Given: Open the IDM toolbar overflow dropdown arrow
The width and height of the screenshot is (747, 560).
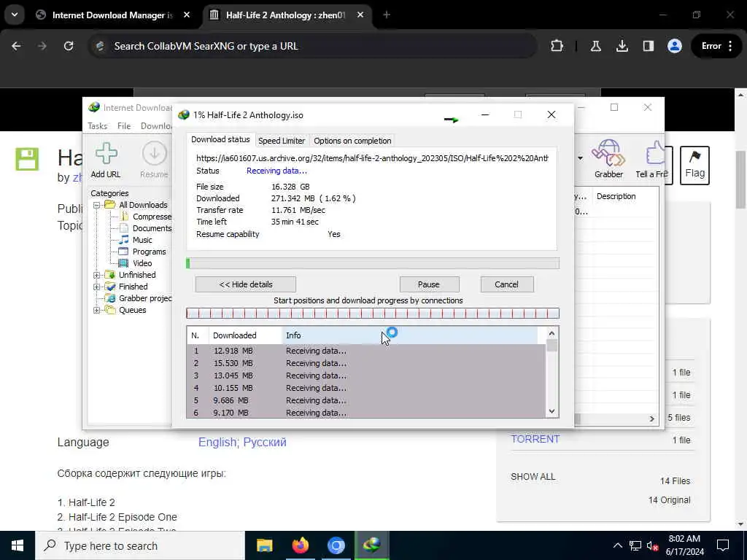Looking at the screenshot, I should [580, 158].
